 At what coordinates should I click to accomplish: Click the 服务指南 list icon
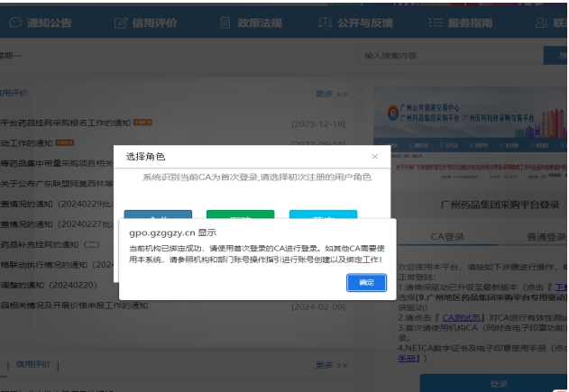pyautogui.click(x=434, y=23)
